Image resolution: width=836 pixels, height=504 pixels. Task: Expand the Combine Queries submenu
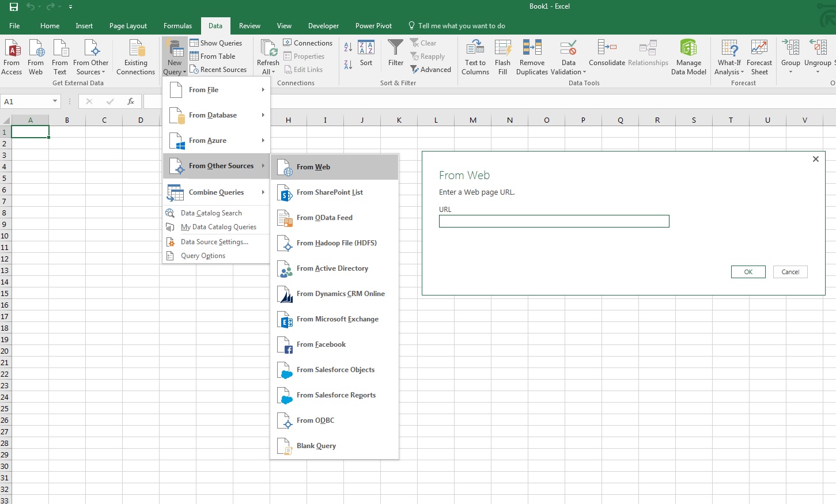pos(216,192)
